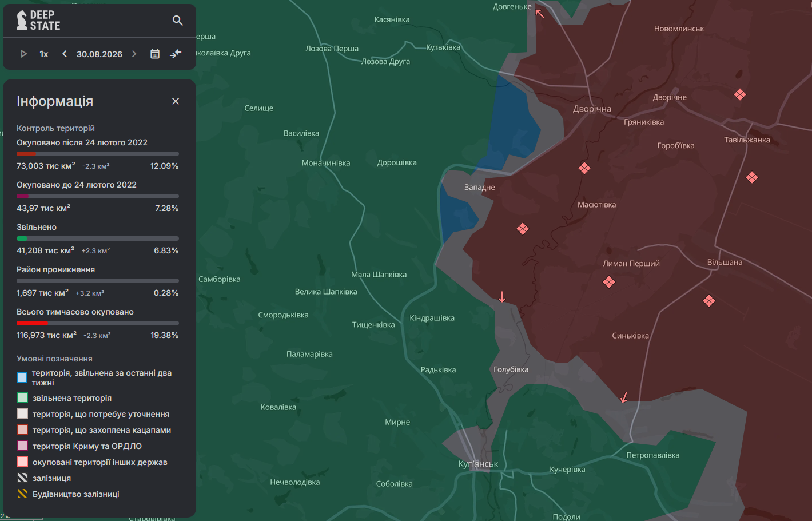Screen dimensions: 812x521
Task: Click the залізниця striped legend icon
Action: (22, 478)
